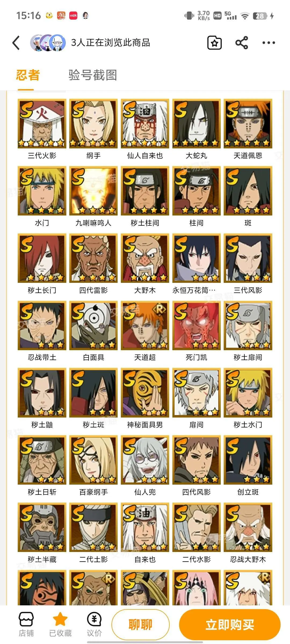290x644 pixels.
Task: Select the 忍者 tab
Action: click(28, 75)
